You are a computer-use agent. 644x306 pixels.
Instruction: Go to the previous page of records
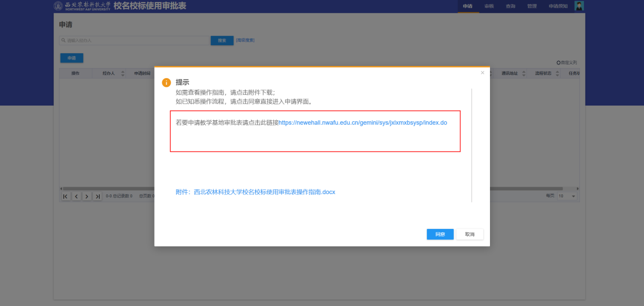[x=76, y=196]
